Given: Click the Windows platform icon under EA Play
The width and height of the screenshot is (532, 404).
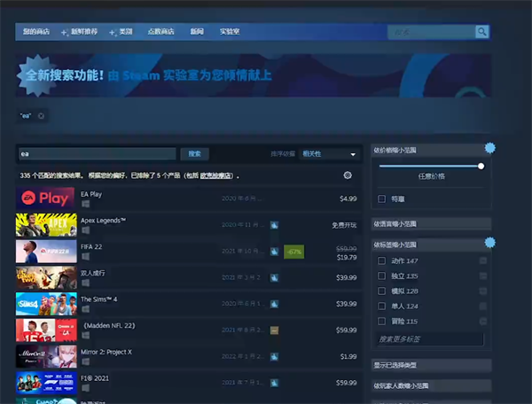Looking at the screenshot, I should [x=85, y=204].
